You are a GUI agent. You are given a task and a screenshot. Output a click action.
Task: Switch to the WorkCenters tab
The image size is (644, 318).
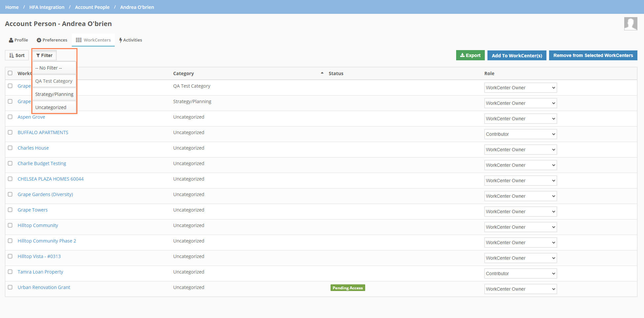(x=93, y=40)
